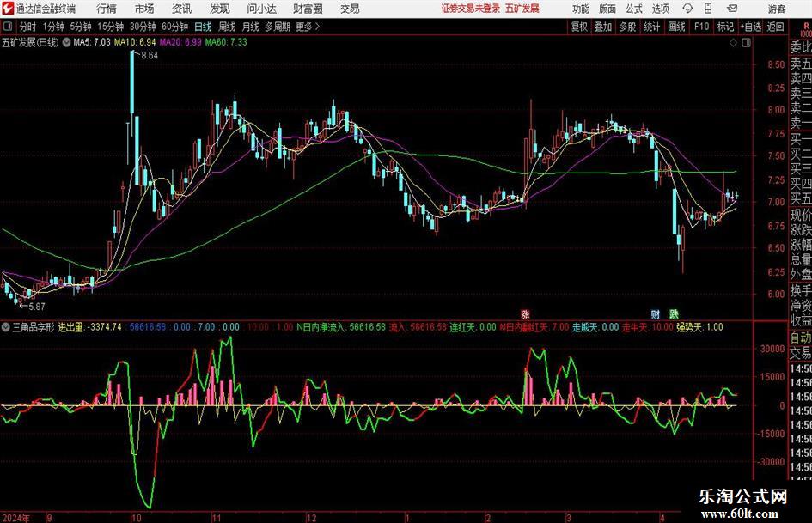Click the MA60: 7.33 indicator label
Screen dimensions: 812x523
click(x=226, y=42)
